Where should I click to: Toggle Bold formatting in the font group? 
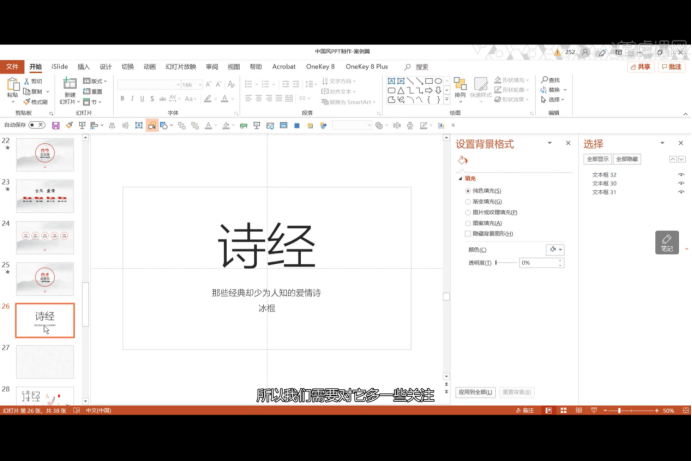[x=123, y=98]
